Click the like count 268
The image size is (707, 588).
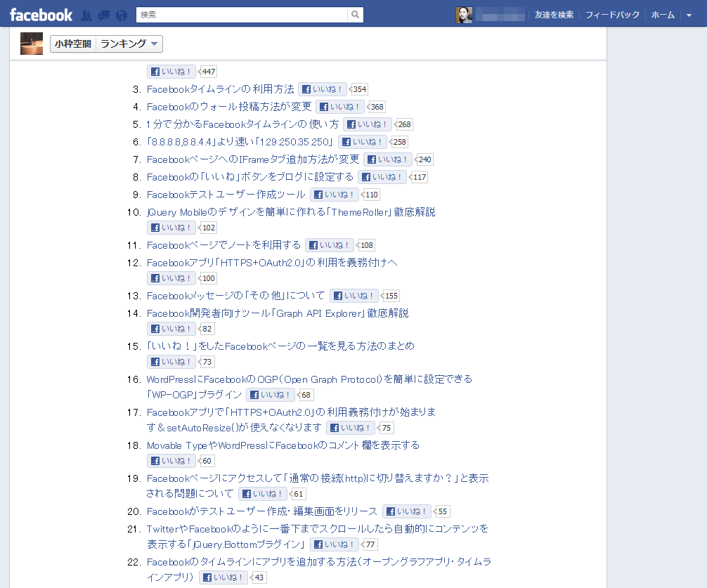click(x=404, y=124)
